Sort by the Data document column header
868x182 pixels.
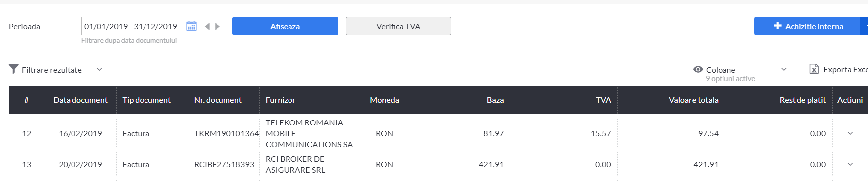coord(80,100)
